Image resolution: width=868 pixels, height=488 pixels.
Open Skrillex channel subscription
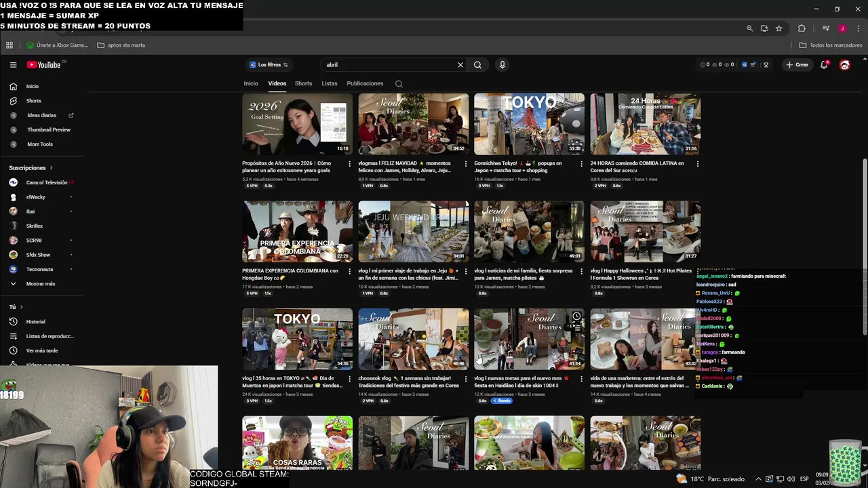point(34,226)
